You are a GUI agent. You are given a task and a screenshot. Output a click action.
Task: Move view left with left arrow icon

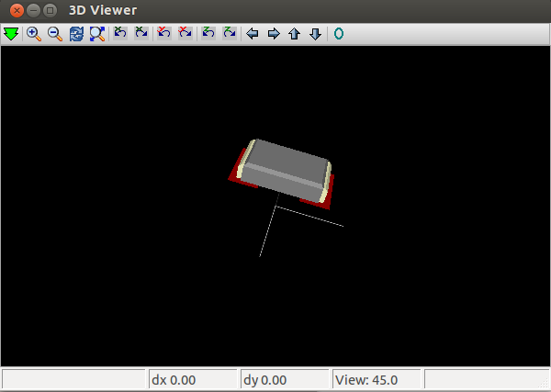(x=253, y=34)
